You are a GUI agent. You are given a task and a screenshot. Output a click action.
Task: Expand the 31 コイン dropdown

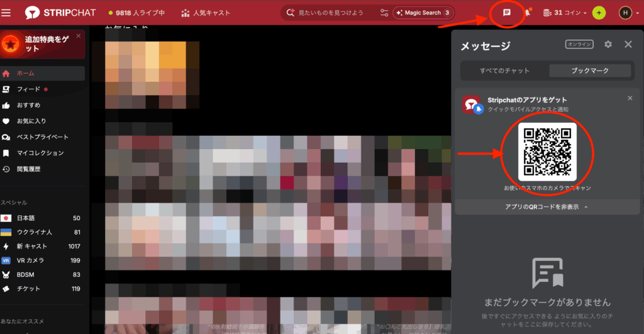click(565, 13)
